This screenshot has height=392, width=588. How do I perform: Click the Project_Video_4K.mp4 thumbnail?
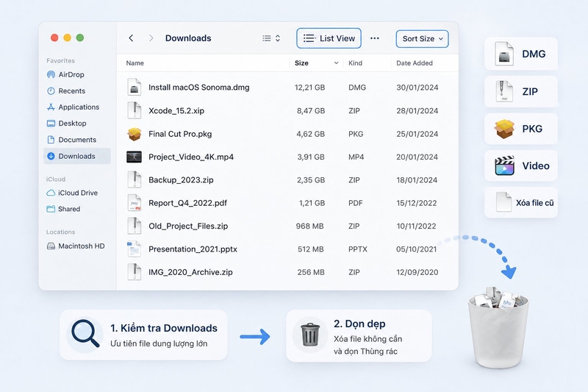coord(135,157)
